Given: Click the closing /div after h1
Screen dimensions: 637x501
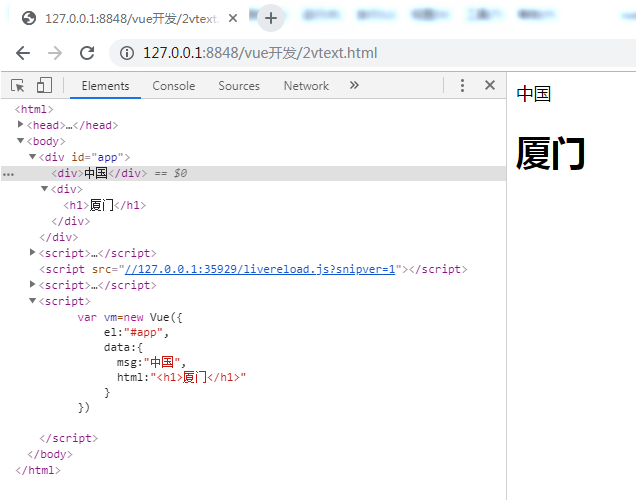Looking at the screenshot, I should point(70,221).
